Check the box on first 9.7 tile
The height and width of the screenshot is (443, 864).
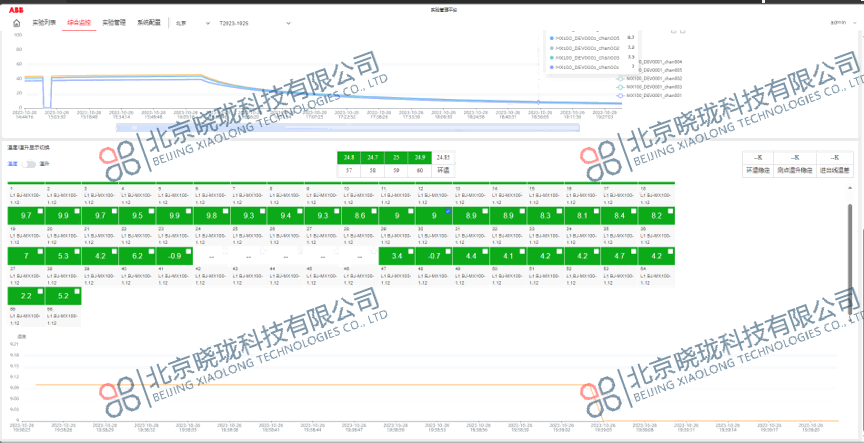pos(40,210)
